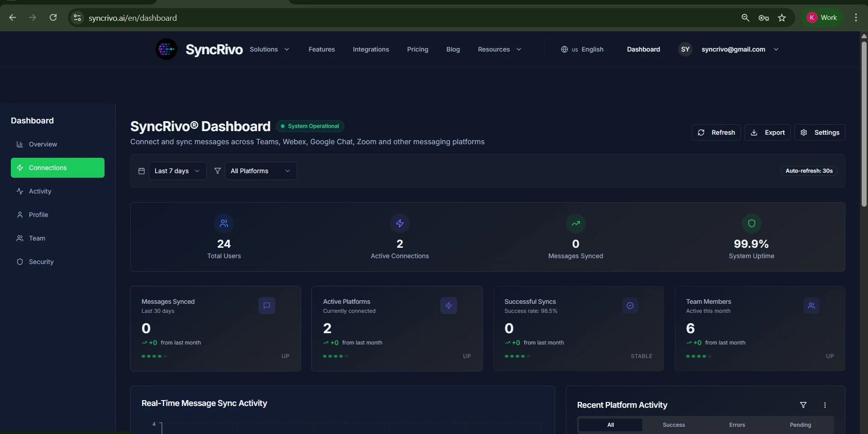Click the Success rate: 98.5% text
Screen dimensions: 868x434
click(x=531, y=311)
